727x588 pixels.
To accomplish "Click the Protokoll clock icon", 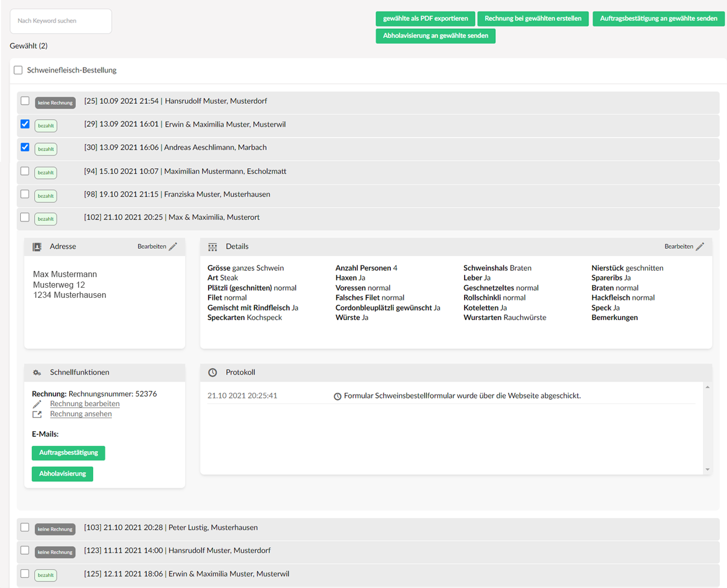I will point(212,373).
